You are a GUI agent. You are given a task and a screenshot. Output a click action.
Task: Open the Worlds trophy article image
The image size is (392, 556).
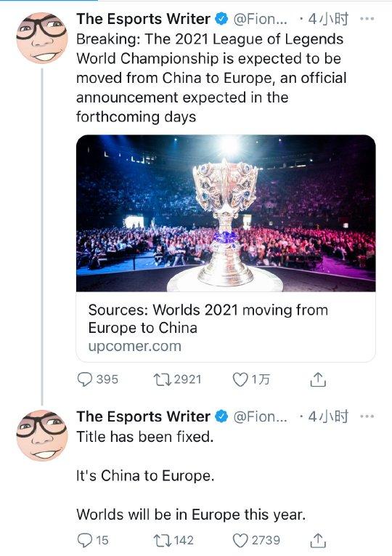pos(226,213)
